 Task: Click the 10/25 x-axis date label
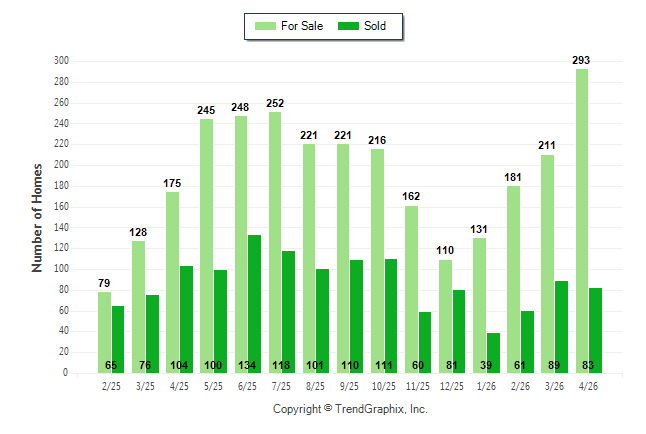[384, 386]
